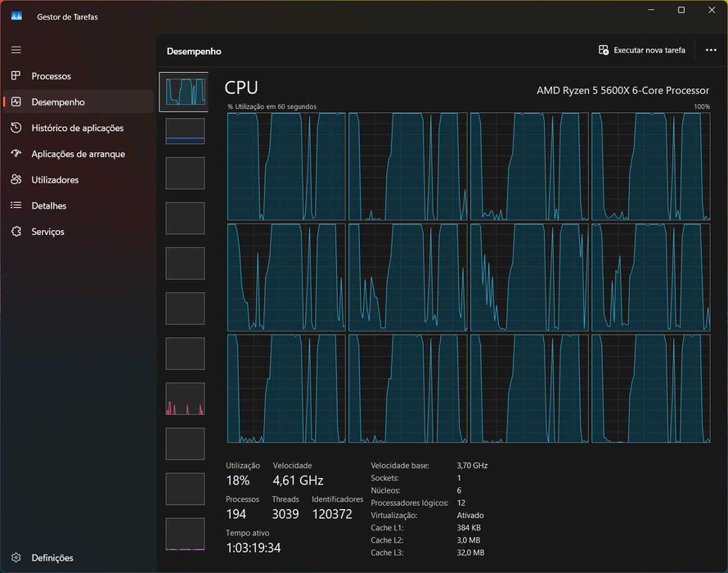Click the 3,0 MB L2 cache value
728x573 pixels.
[469, 540]
